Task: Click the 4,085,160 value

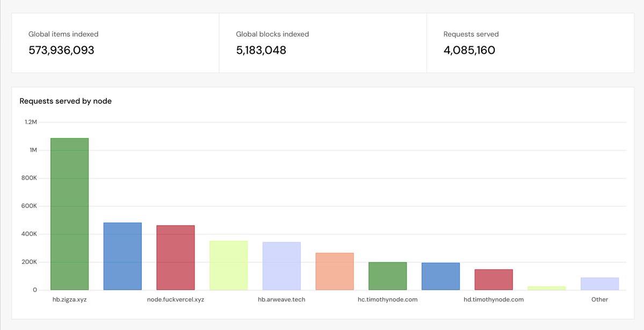Action: pos(469,50)
